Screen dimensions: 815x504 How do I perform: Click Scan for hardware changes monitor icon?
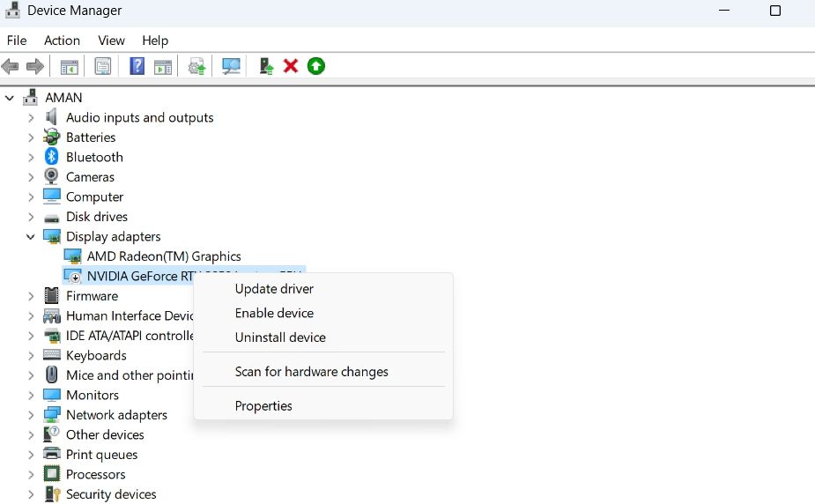(x=231, y=66)
